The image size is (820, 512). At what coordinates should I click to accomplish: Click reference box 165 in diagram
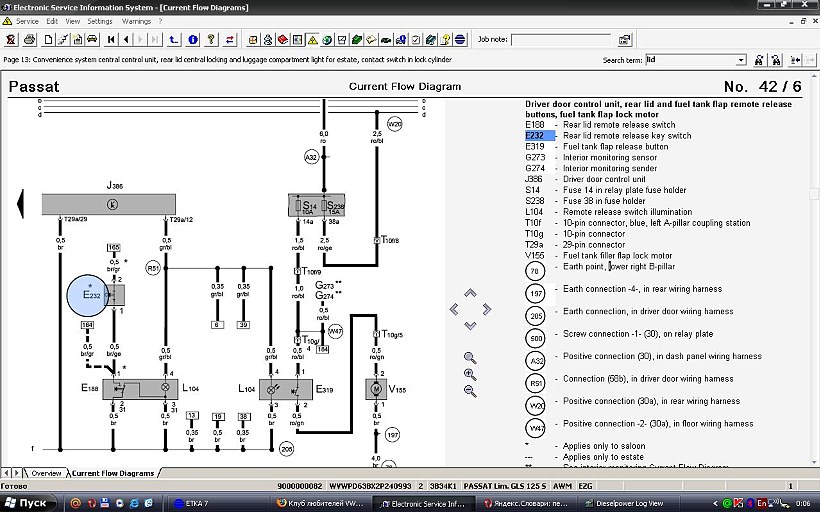pos(113,247)
